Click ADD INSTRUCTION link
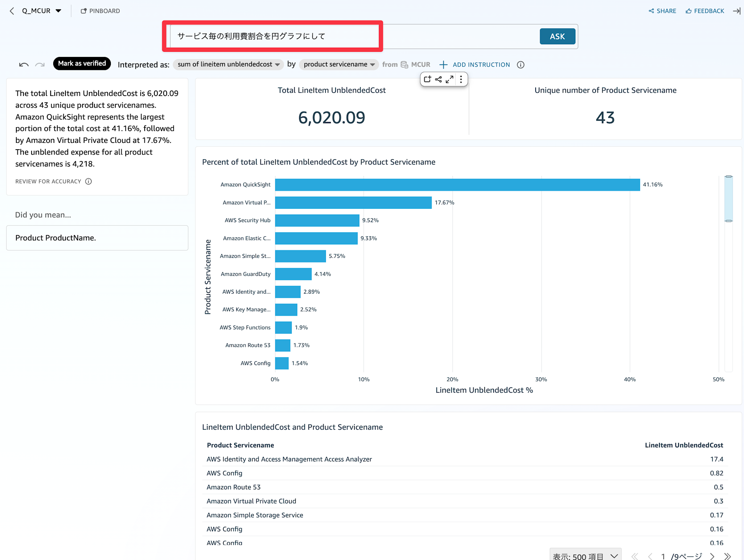Screen dimensions: 744x560 [x=481, y=65]
